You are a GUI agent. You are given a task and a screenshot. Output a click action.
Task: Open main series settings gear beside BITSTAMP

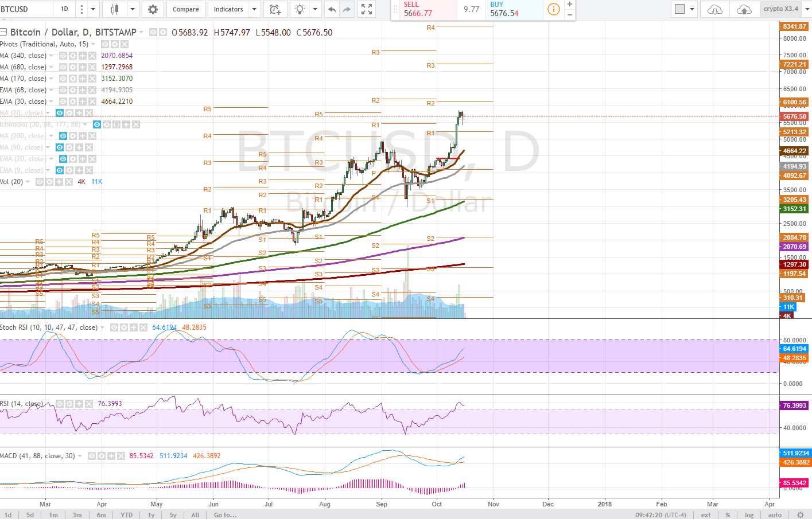coord(163,33)
